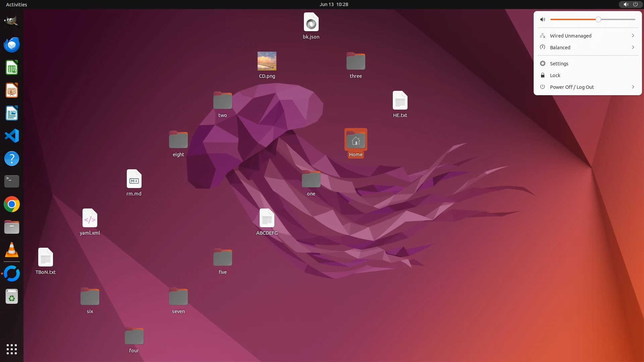Expand the Wired Unmanaged submenu arrow
The height and width of the screenshot is (362, 644).
[x=633, y=36]
